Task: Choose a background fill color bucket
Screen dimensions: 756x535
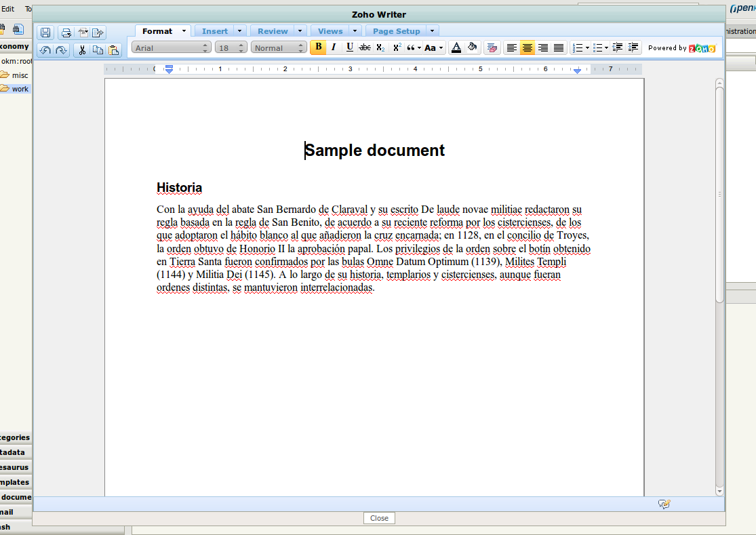Action: point(473,47)
